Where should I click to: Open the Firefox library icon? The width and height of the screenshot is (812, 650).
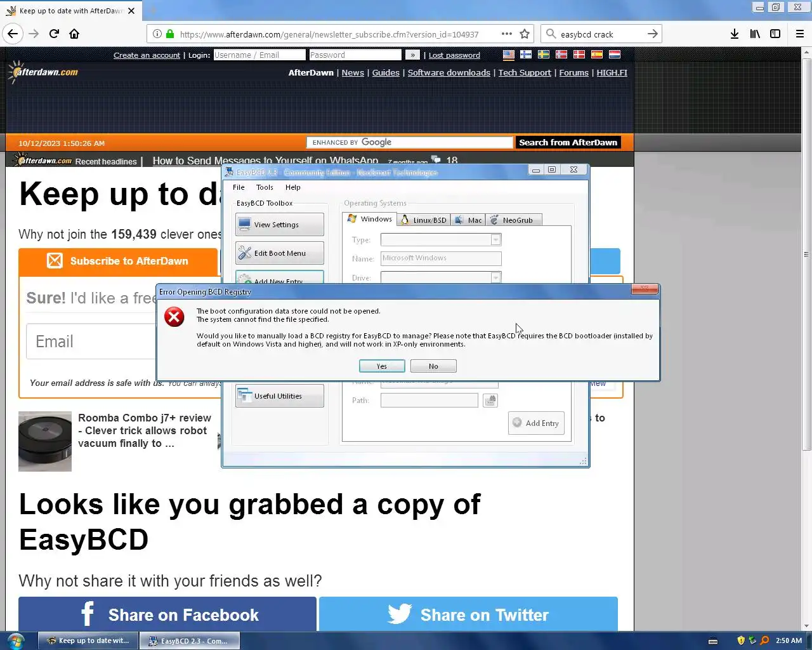755,34
